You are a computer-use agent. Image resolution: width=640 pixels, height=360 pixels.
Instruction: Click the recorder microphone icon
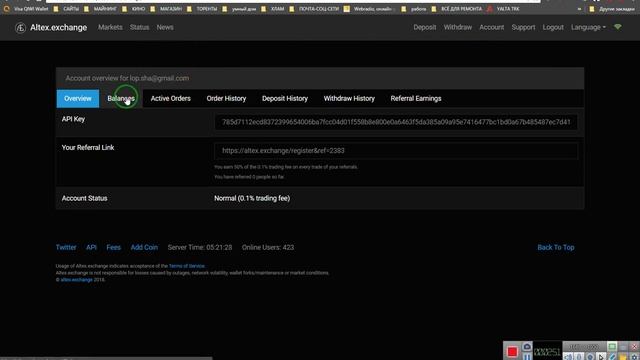[579, 357]
